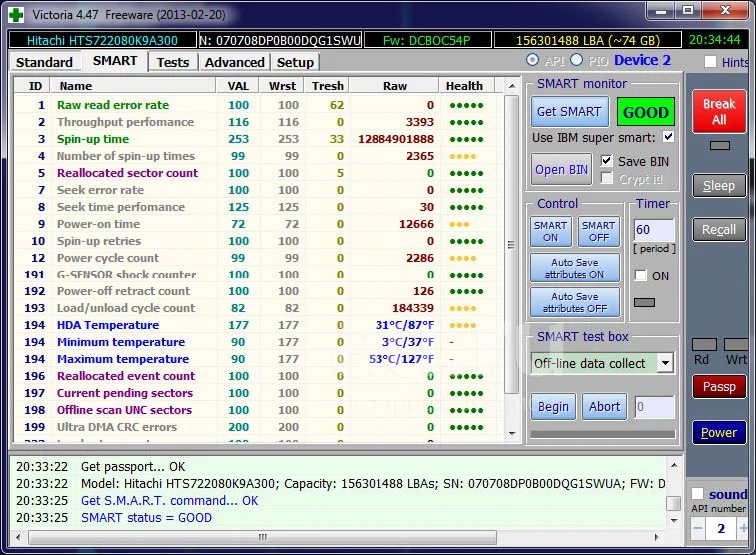Select the HDA Temperature row
Screen dimensions: 756x555
click(x=258, y=325)
